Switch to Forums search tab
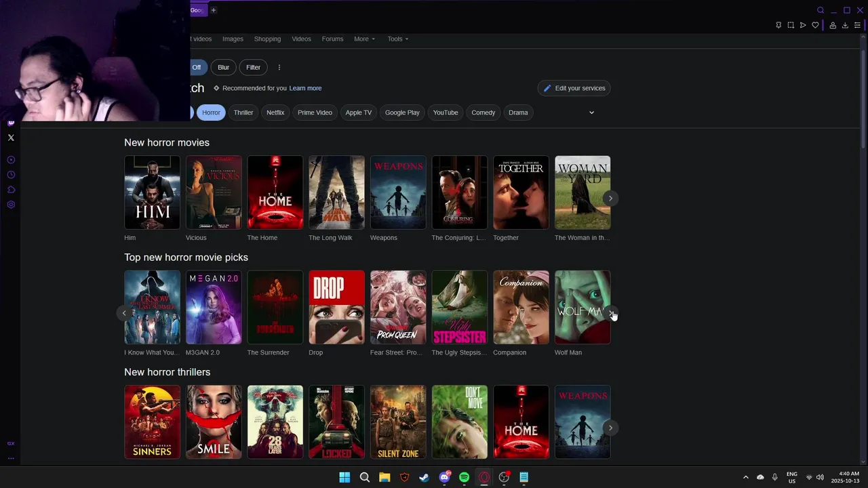868x488 pixels. (332, 39)
